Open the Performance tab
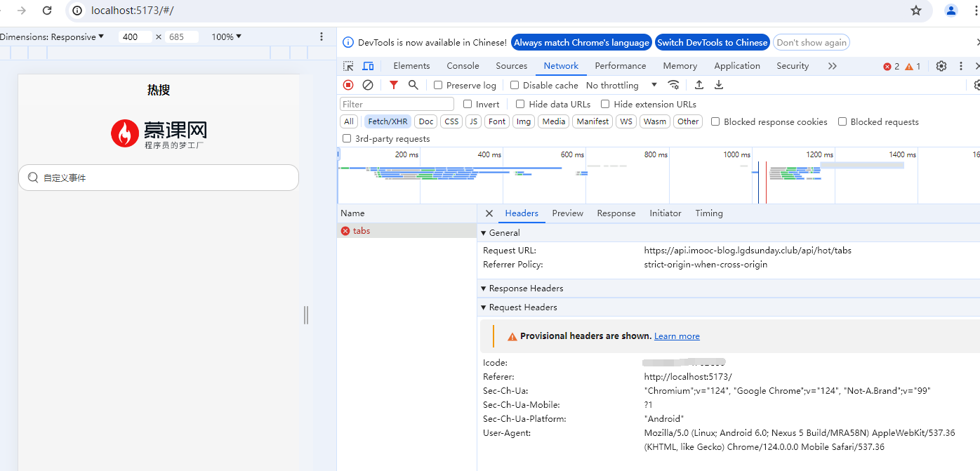This screenshot has height=471, width=980. pos(620,66)
